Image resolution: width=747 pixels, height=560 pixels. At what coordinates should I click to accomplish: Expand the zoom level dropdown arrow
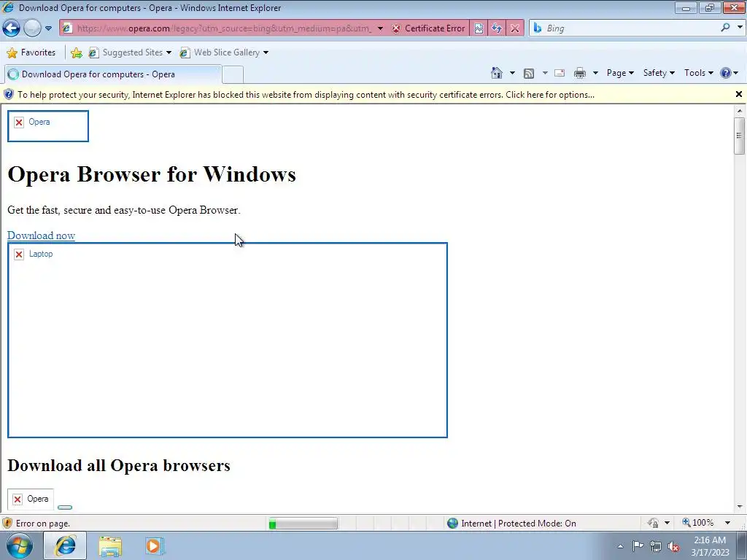727,523
